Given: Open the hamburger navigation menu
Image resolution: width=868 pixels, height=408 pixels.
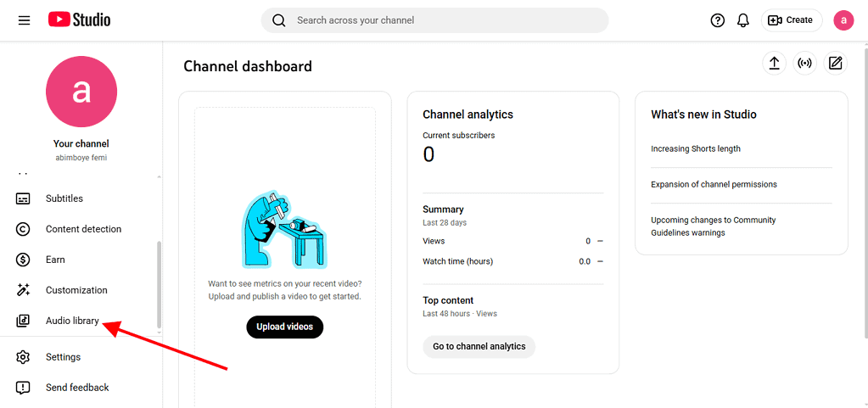Looking at the screenshot, I should pos(24,20).
